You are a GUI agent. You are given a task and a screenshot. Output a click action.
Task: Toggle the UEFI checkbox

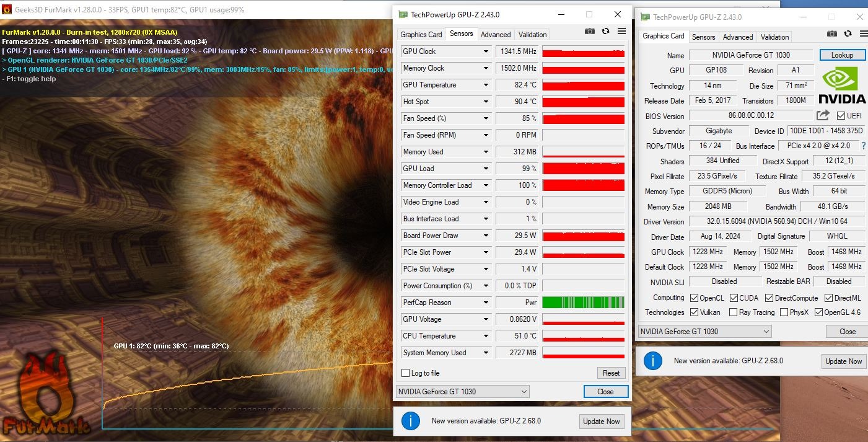[841, 116]
